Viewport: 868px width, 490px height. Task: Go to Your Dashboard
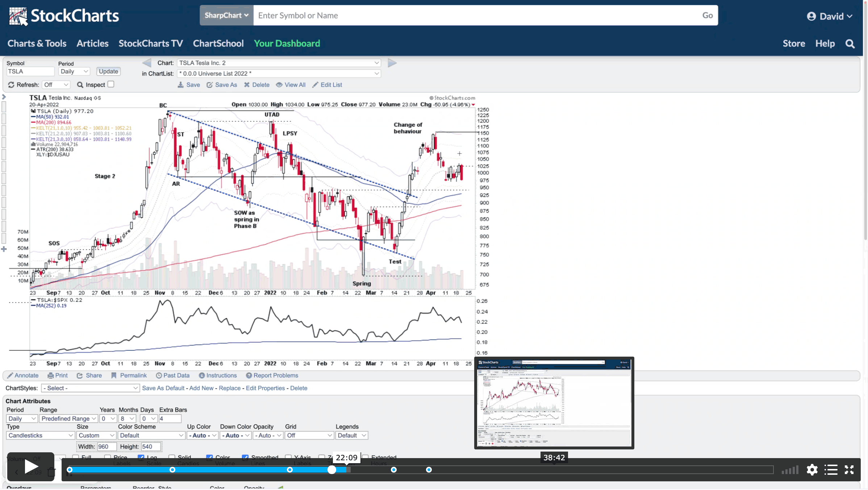point(287,43)
